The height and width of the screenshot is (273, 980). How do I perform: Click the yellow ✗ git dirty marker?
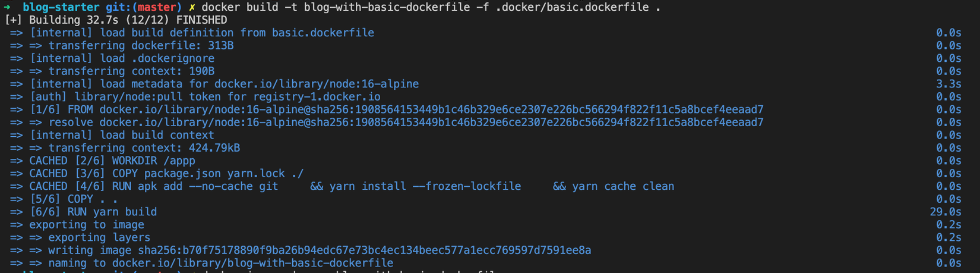(x=192, y=7)
